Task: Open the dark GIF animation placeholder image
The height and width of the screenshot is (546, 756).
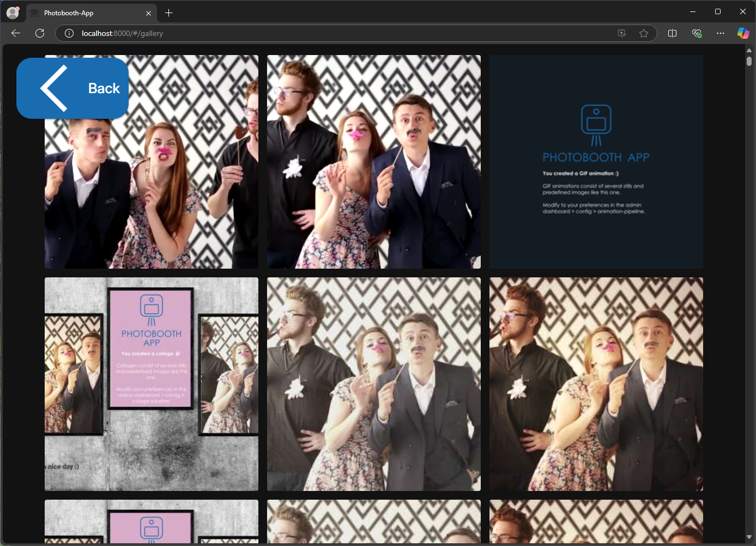Action: coord(596,162)
